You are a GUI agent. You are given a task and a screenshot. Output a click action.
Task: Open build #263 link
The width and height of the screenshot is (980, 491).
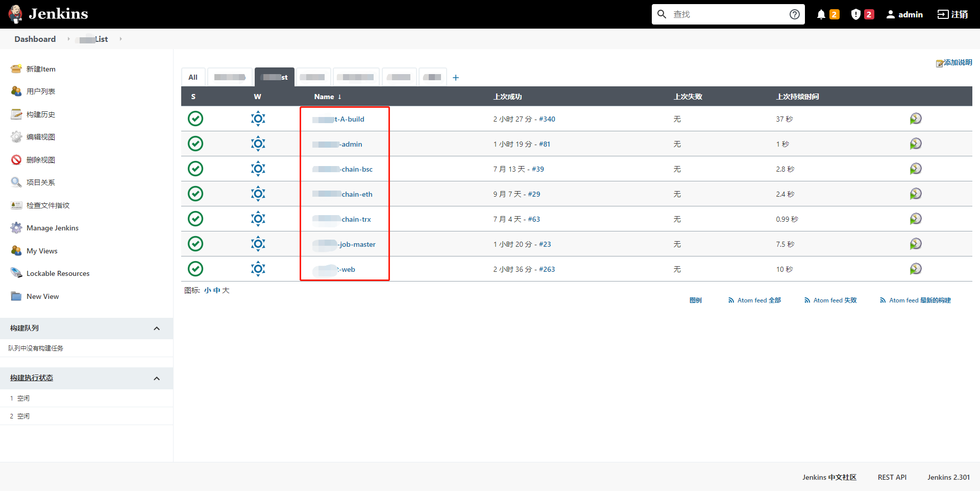[547, 269]
